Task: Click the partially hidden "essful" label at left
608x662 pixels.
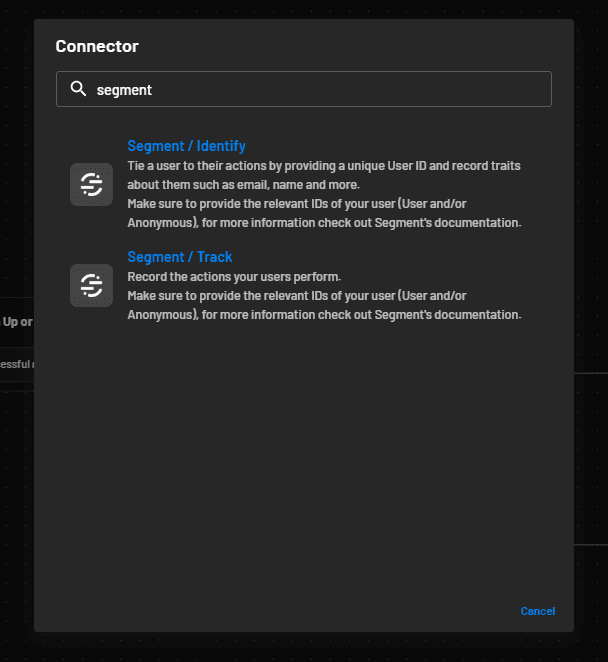Action: (17, 364)
